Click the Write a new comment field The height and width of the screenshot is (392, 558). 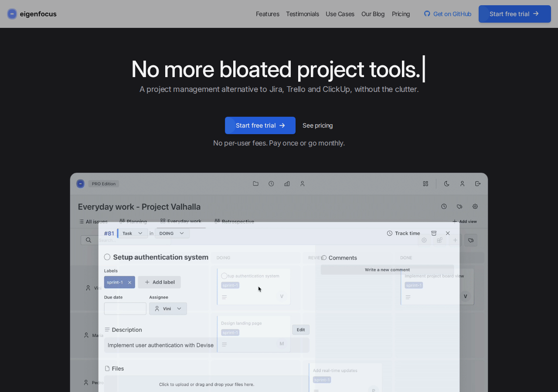(x=388, y=270)
